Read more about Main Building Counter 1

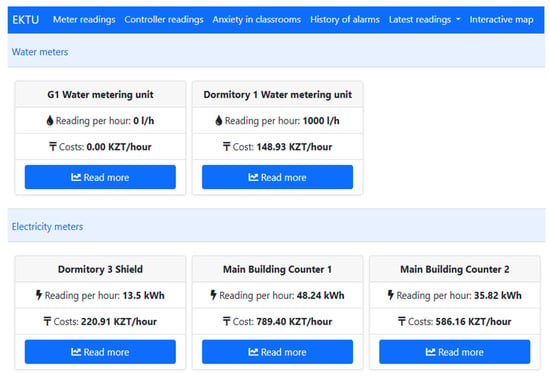[277, 352]
